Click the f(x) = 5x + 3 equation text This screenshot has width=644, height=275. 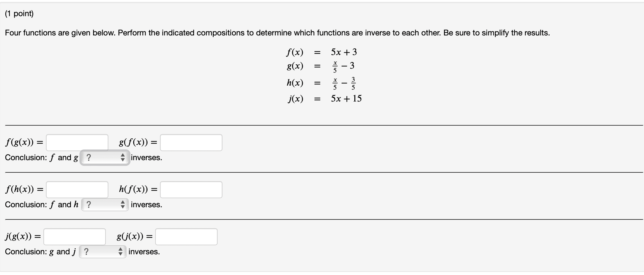pos(321,52)
